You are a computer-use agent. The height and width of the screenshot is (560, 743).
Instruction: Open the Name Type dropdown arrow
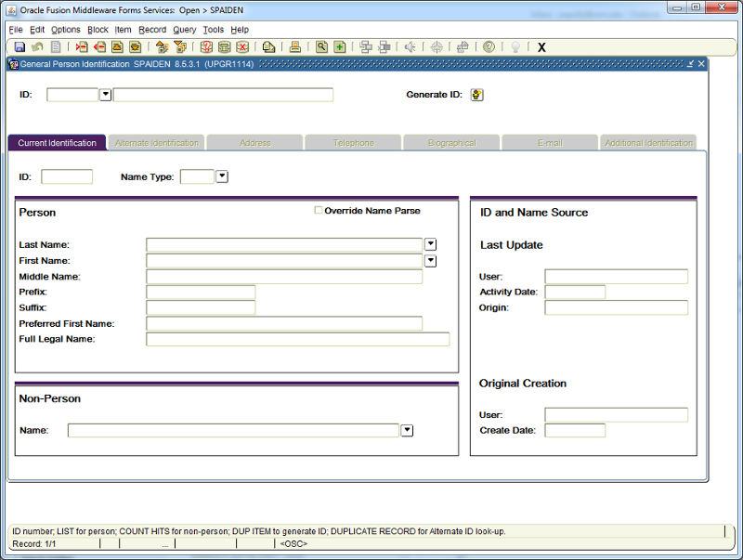pyautogui.click(x=222, y=176)
